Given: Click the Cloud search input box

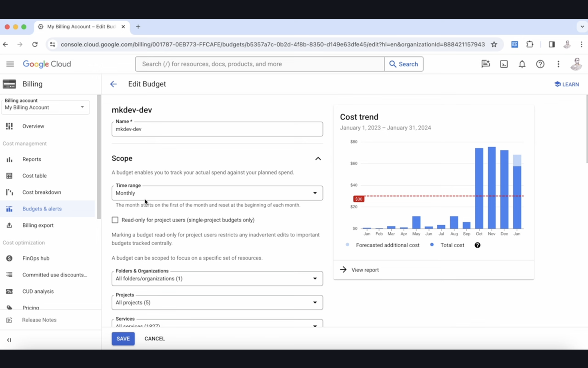Looking at the screenshot, I should click(260, 64).
